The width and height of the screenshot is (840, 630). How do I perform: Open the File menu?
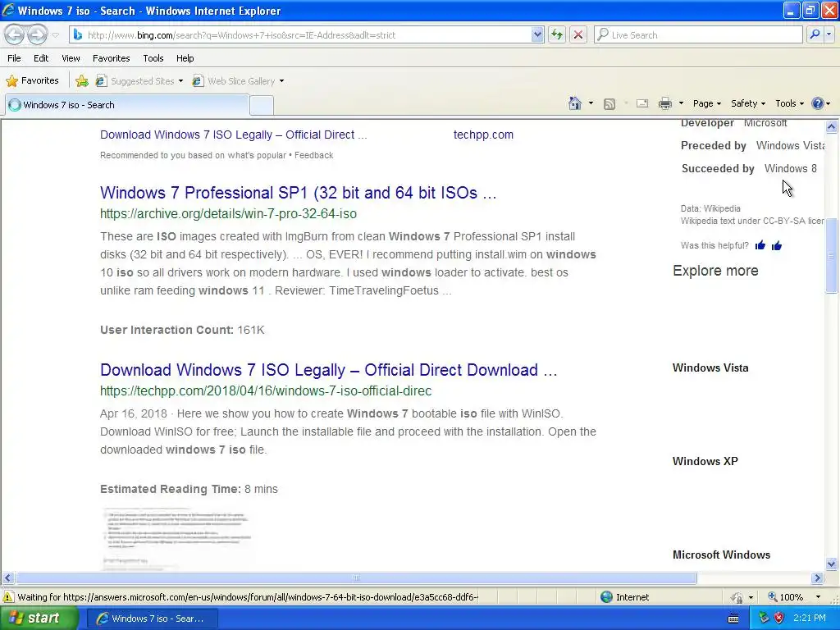click(x=15, y=58)
